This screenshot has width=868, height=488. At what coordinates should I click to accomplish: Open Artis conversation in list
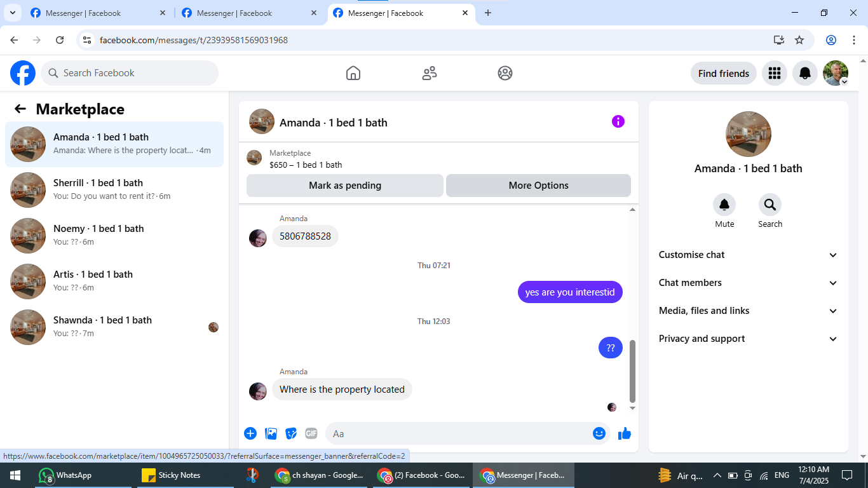coord(114,281)
